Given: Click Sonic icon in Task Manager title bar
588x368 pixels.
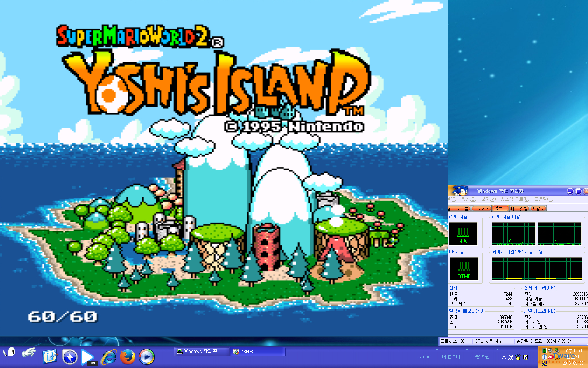Looking at the screenshot, I should [460, 191].
